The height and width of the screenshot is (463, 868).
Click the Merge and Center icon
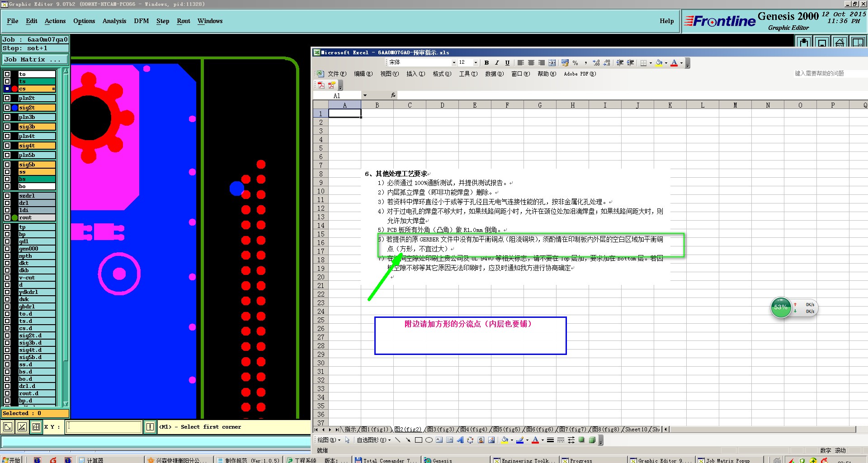point(552,63)
